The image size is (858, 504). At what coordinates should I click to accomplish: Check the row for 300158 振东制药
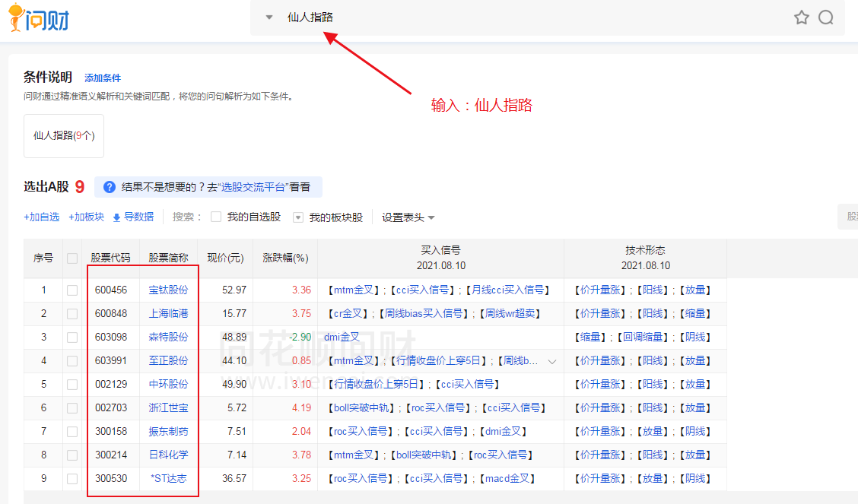71,431
